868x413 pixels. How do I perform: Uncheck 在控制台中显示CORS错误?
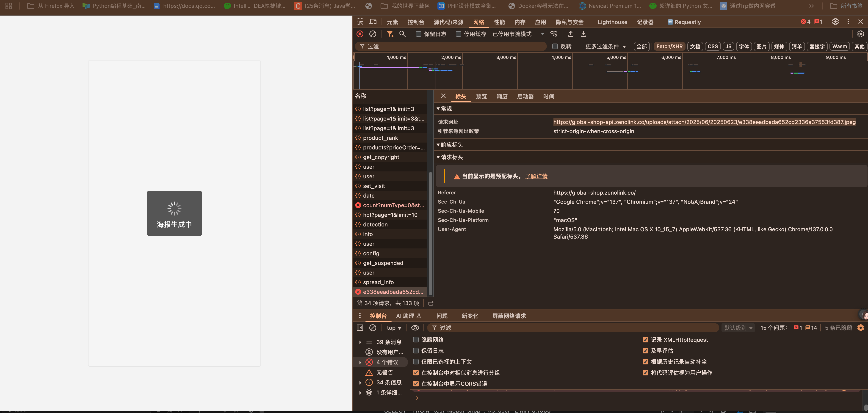[x=416, y=384]
